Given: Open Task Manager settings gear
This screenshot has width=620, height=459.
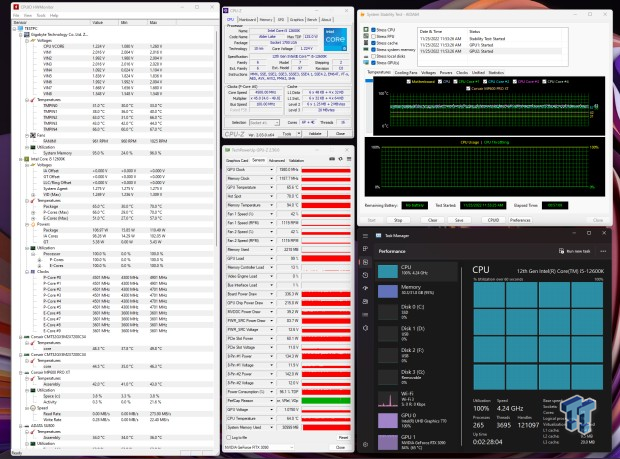Looking at the screenshot, I should 365,444.
